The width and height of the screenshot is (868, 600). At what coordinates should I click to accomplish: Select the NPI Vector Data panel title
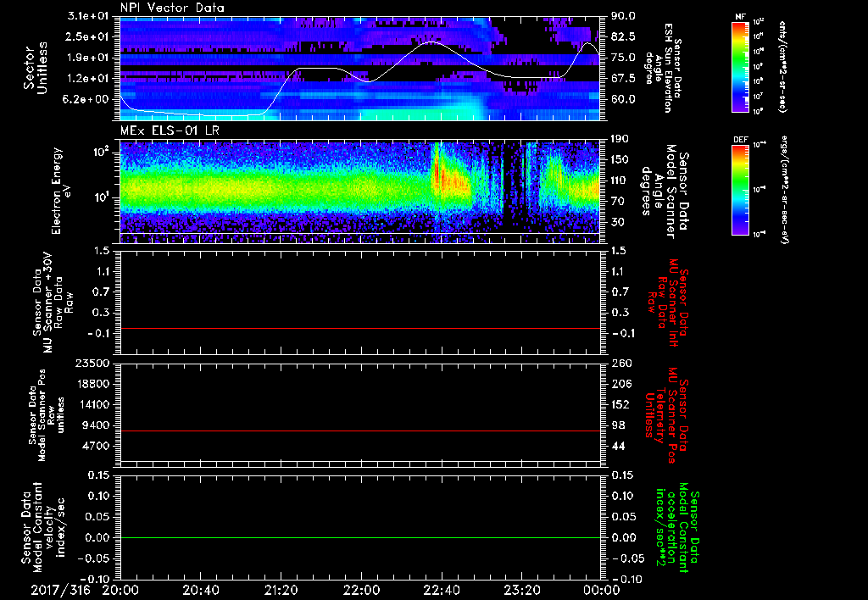172,8
